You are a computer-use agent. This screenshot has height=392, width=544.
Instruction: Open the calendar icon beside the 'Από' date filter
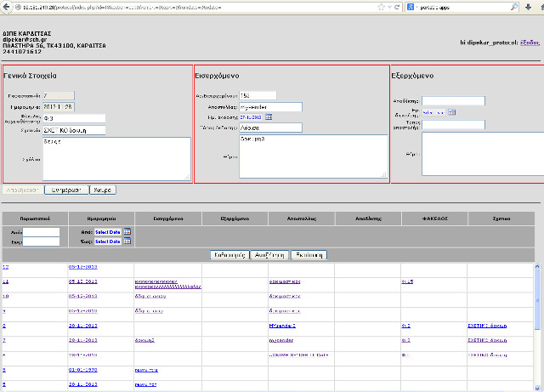coord(127,232)
